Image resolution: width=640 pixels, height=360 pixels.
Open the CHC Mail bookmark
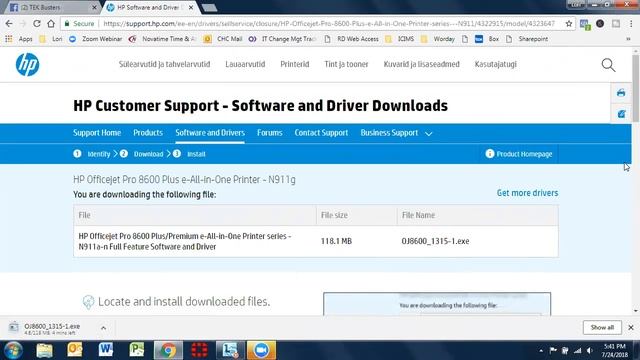(224, 39)
